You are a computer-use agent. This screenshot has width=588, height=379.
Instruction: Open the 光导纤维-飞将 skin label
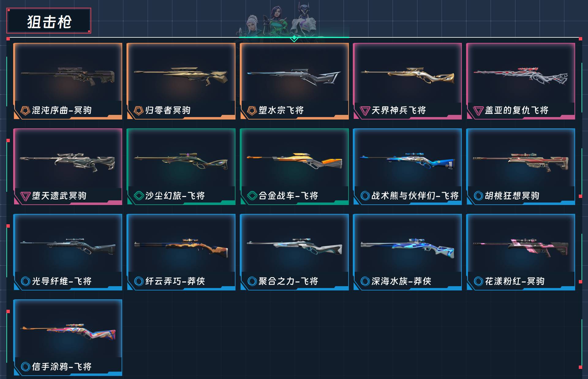62,281
